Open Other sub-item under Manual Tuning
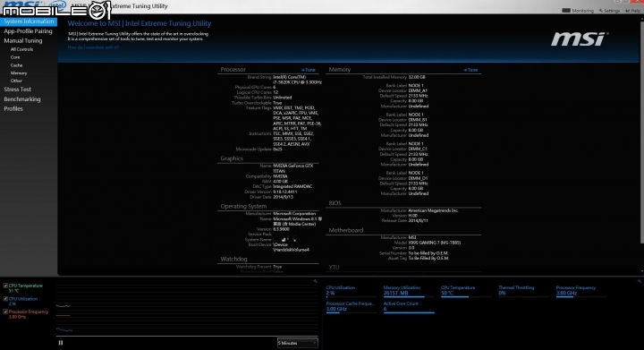Viewport: 644px width, 350px height. click(x=16, y=81)
